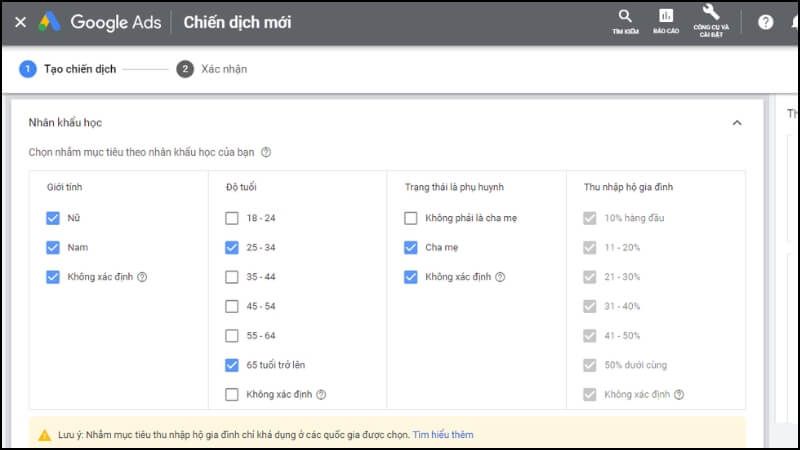Uncheck the 65 tuổi trở lên checkbox
800x450 pixels.
pos(232,365)
